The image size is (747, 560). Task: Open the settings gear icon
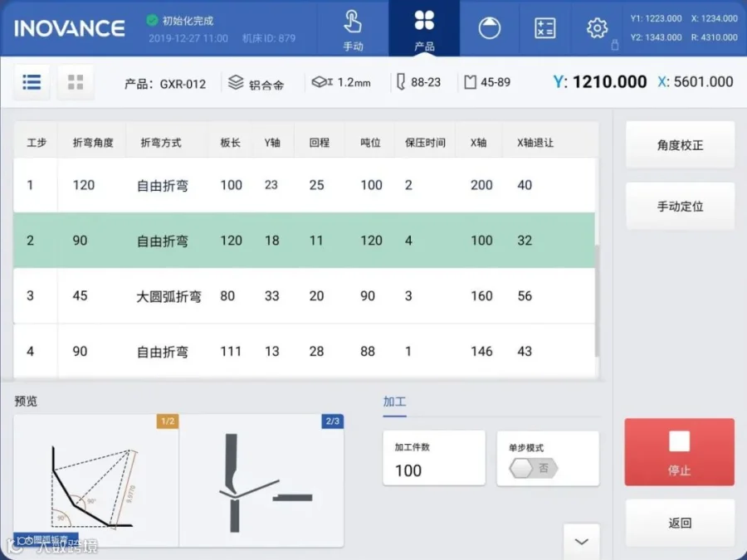[597, 28]
